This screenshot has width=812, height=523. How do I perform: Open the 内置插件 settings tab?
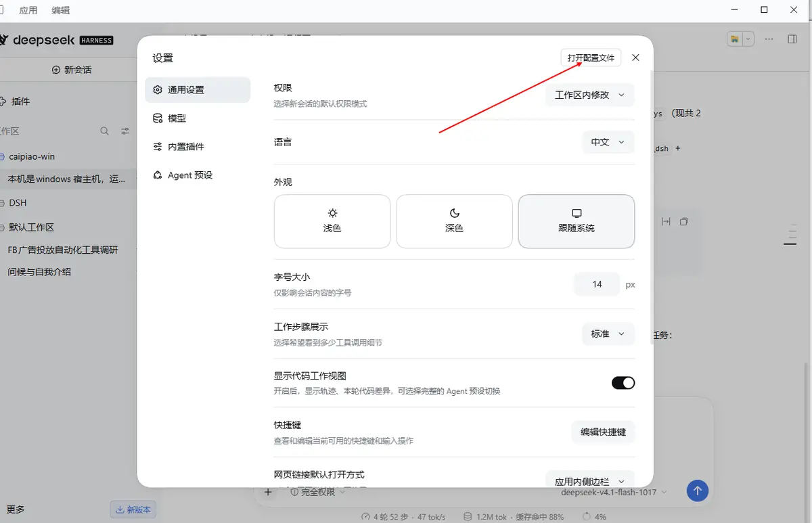click(198, 146)
